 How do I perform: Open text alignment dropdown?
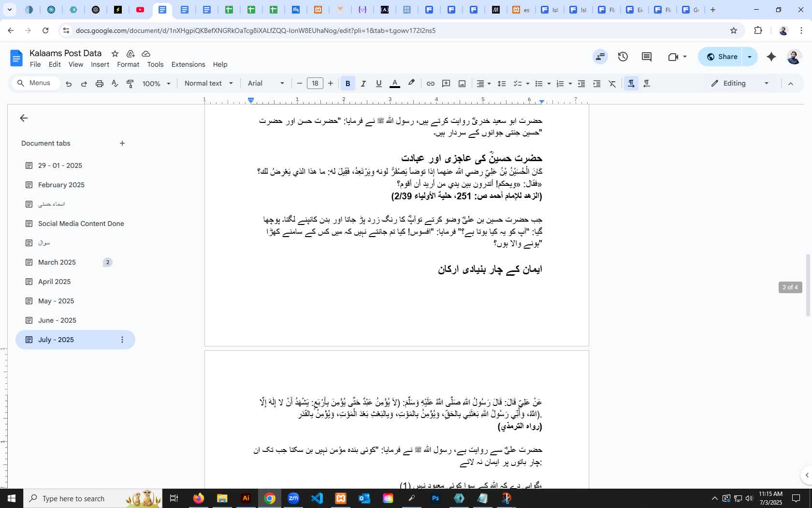[x=483, y=84]
